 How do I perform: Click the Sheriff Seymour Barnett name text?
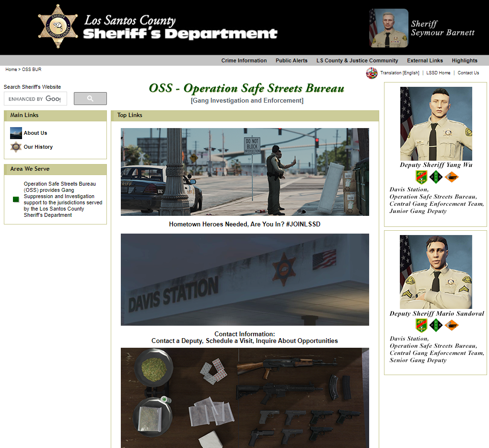[442, 28]
